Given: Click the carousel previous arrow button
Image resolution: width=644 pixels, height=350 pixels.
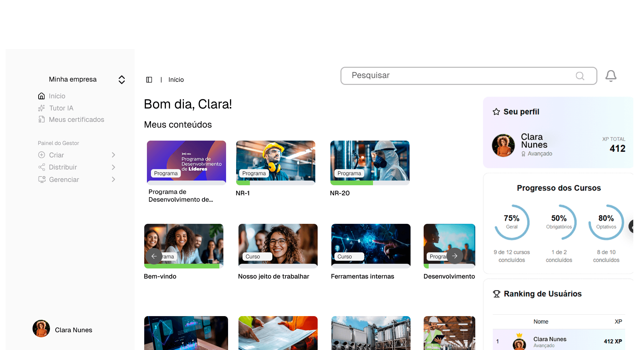Looking at the screenshot, I should coord(154,256).
